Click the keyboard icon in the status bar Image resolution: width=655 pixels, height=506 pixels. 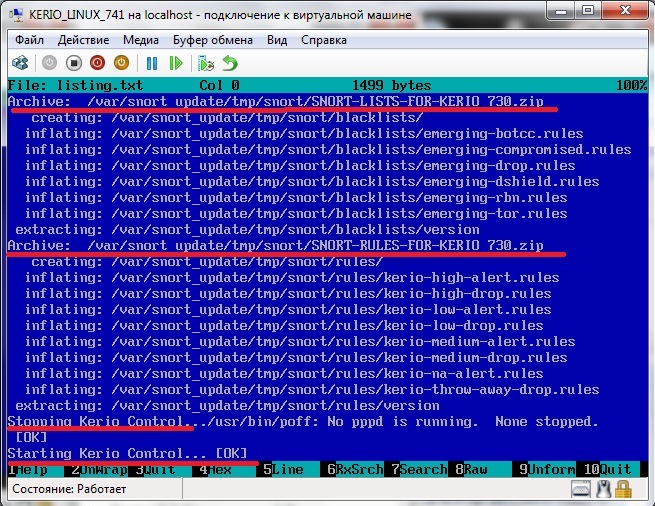pos(581,489)
